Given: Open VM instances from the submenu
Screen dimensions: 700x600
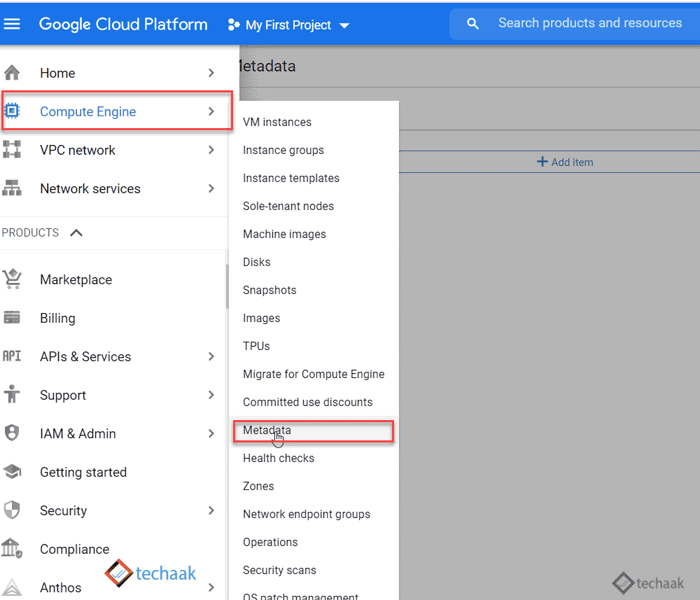Looking at the screenshot, I should [x=276, y=122].
